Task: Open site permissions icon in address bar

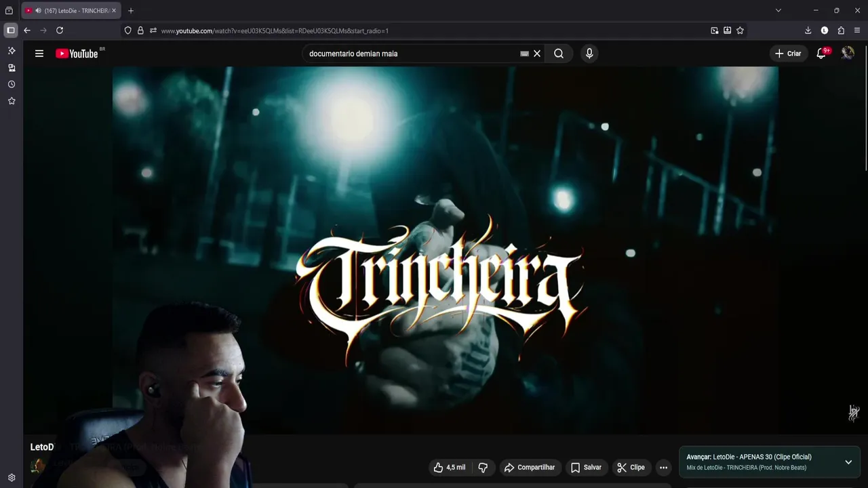Action: [153, 30]
